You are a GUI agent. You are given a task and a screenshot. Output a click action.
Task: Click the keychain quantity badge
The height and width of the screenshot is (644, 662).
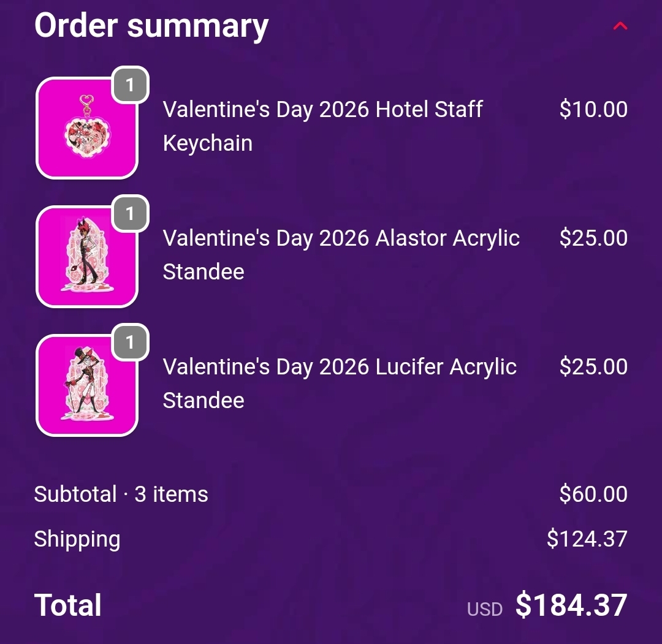(x=130, y=85)
